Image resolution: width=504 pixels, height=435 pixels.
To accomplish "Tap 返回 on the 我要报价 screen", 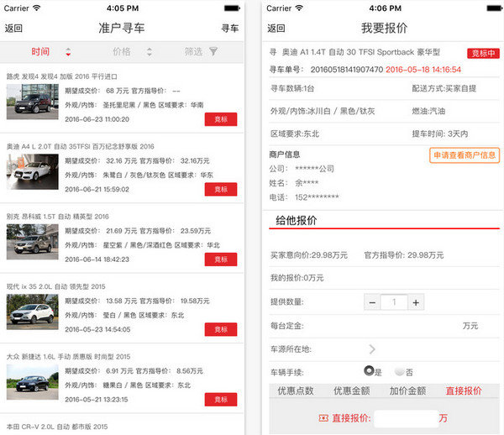I will coord(276,29).
